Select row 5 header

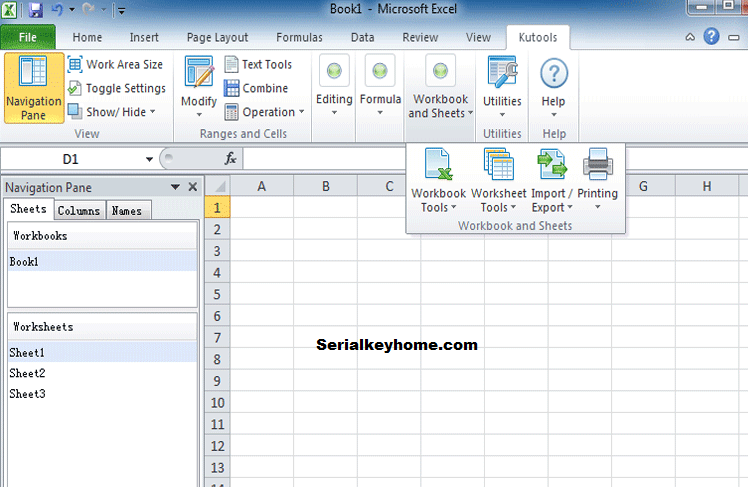pyautogui.click(x=218, y=294)
